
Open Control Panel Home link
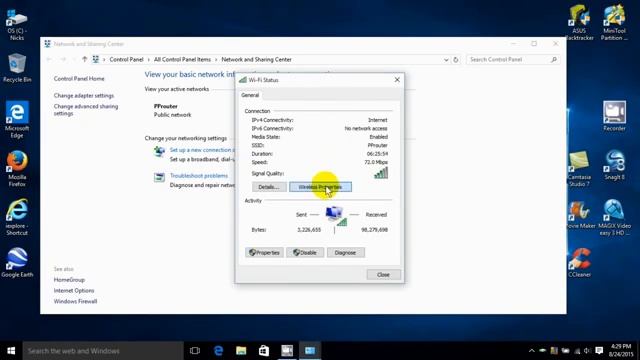pyautogui.click(x=79, y=79)
